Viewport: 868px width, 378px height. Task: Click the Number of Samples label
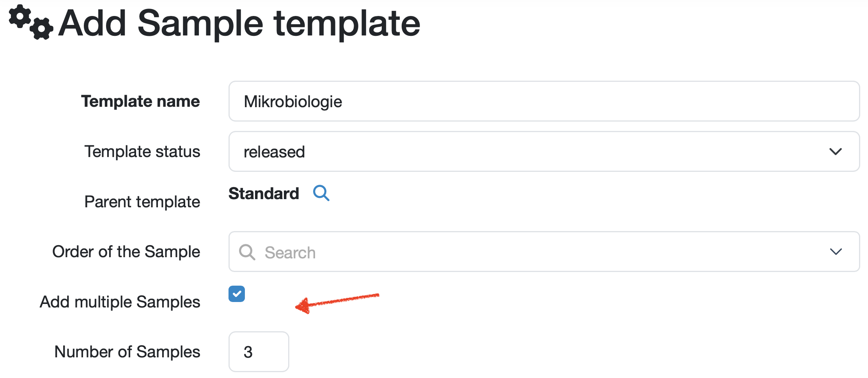point(128,352)
